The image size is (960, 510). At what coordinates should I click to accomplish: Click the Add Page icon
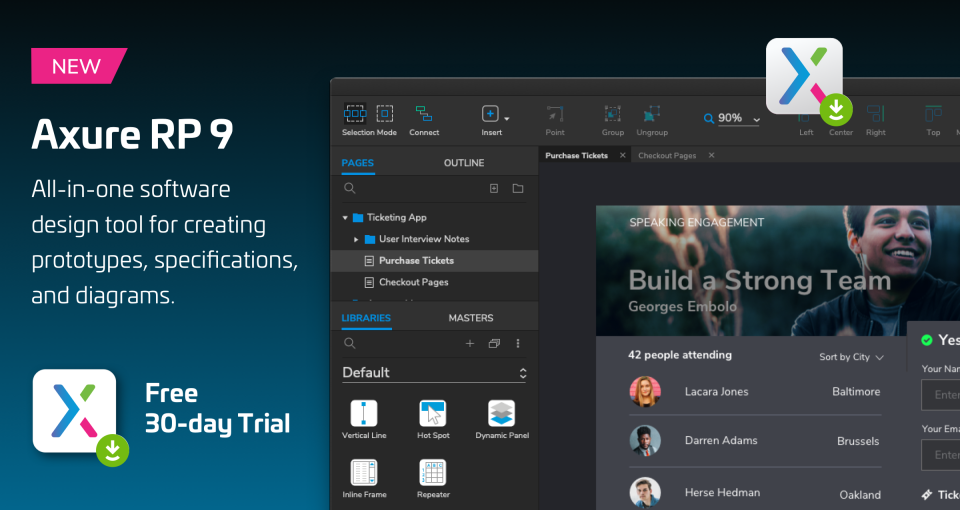(494, 188)
